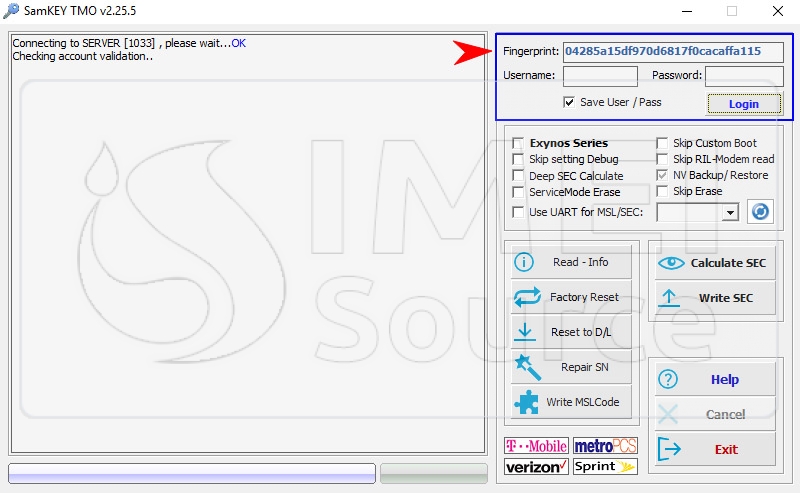Click the Calculate SEC eye button
This screenshot has height=493, width=800.
coord(716,263)
